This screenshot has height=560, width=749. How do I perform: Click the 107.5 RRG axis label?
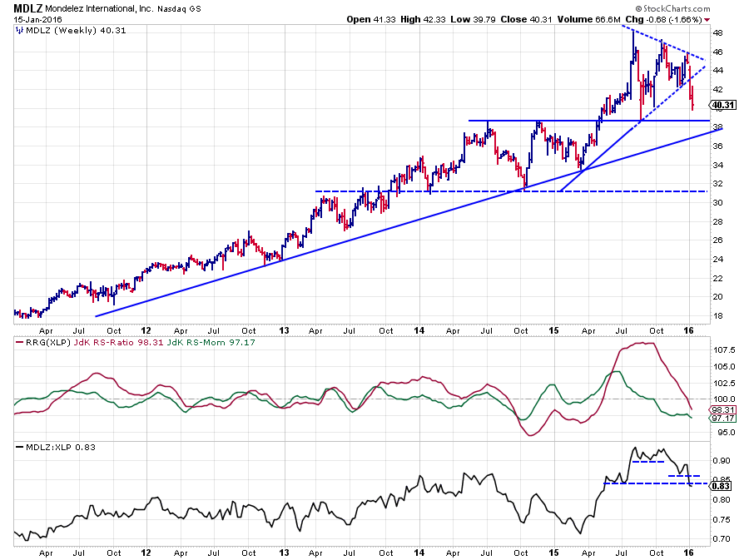(725, 350)
